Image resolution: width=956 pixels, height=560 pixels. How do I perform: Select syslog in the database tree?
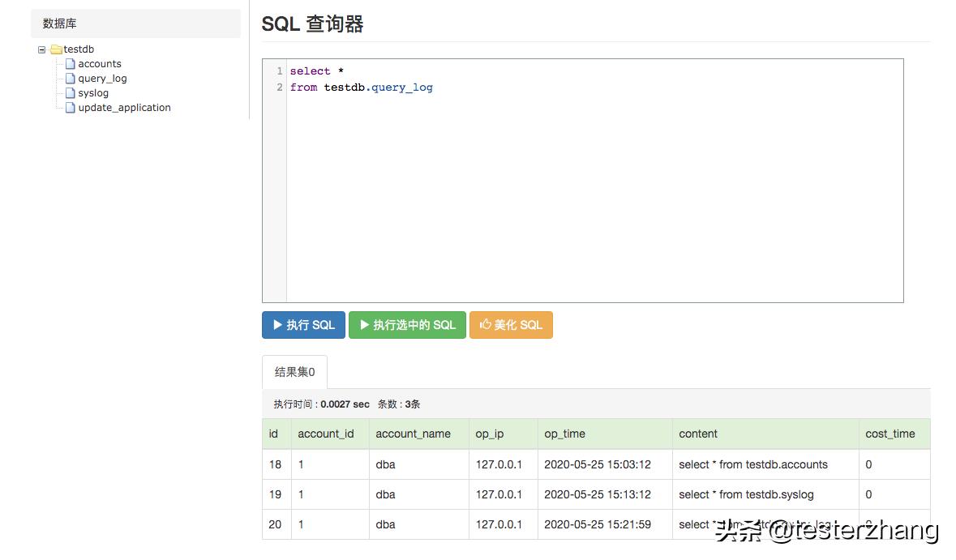pos(92,92)
